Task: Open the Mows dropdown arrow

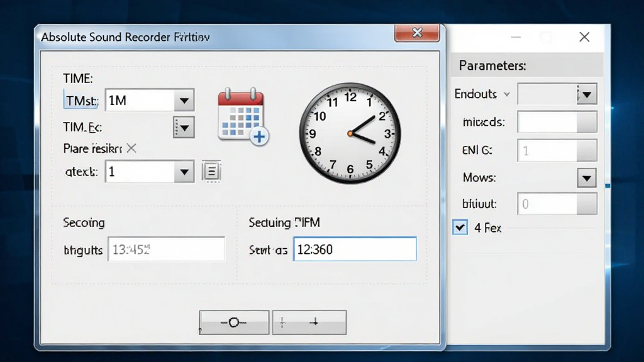Action: (587, 178)
